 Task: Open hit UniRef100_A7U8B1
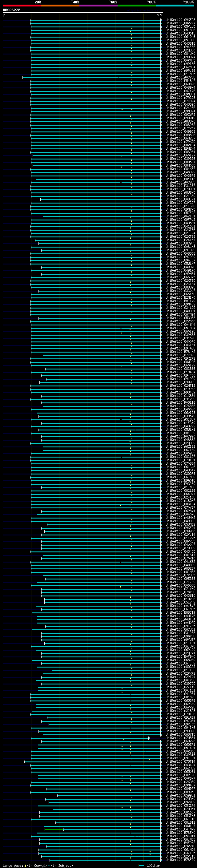tap(180, 738)
